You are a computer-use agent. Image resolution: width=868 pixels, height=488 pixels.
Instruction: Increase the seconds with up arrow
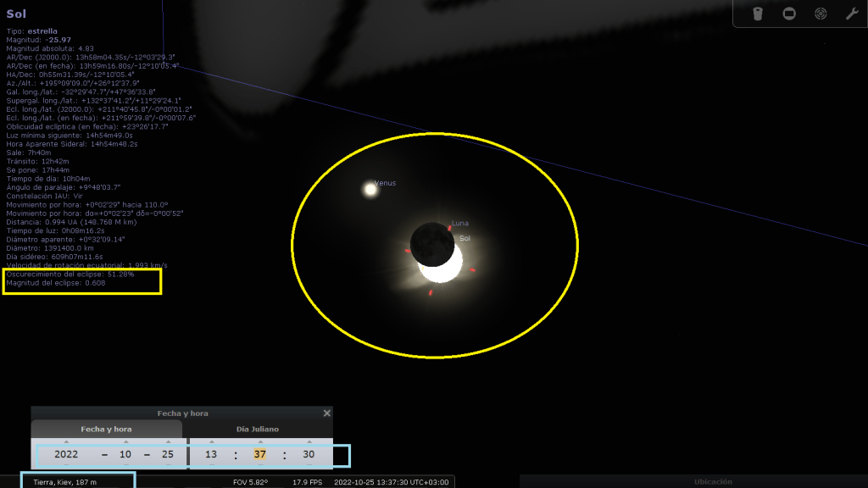[309, 442]
